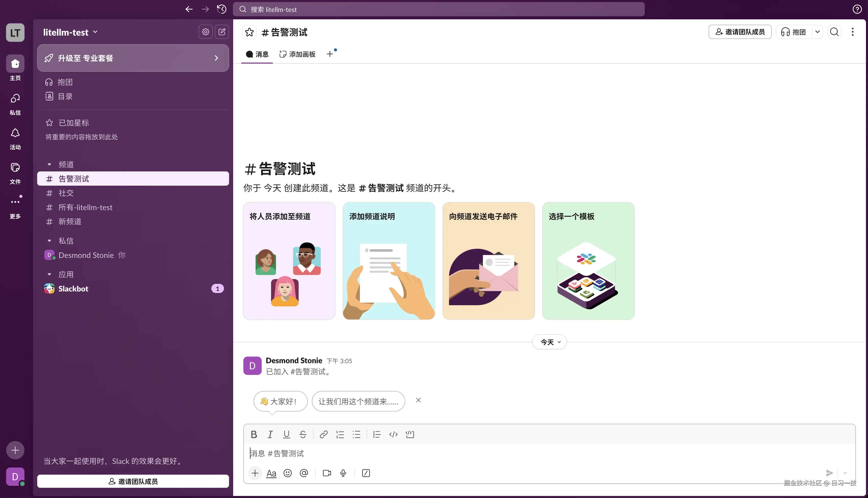Record a video clip from composer
868x498 pixels.
click(x=327, y=473)
